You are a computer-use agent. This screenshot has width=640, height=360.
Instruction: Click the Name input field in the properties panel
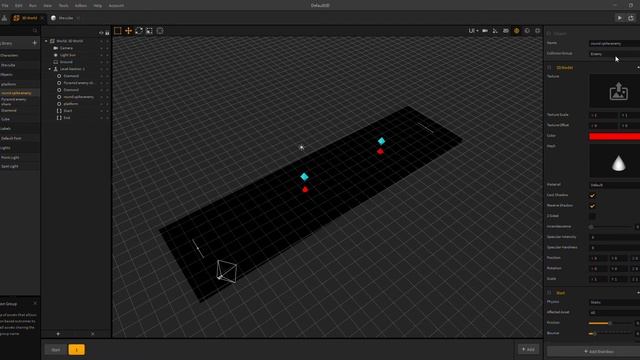614,43
